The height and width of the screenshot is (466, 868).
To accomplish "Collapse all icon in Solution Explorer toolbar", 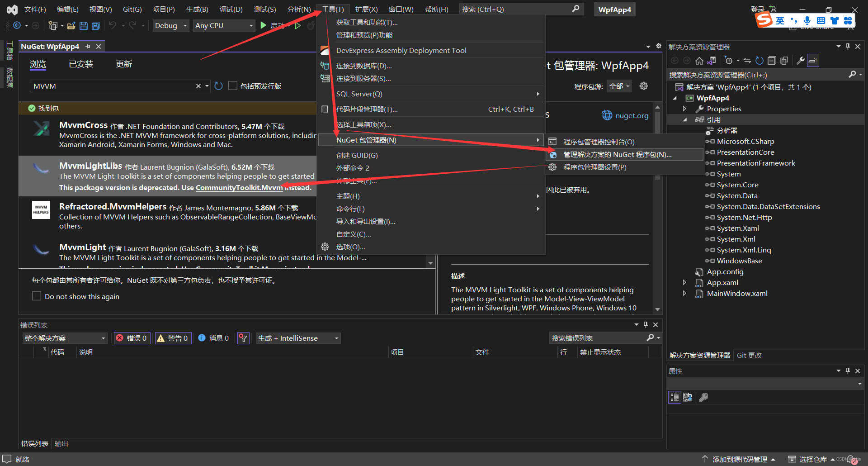I will [x=772, y=61].
